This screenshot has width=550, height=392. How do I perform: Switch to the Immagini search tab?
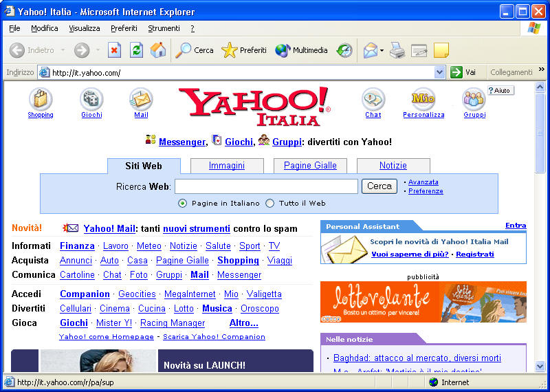(227, 166)
